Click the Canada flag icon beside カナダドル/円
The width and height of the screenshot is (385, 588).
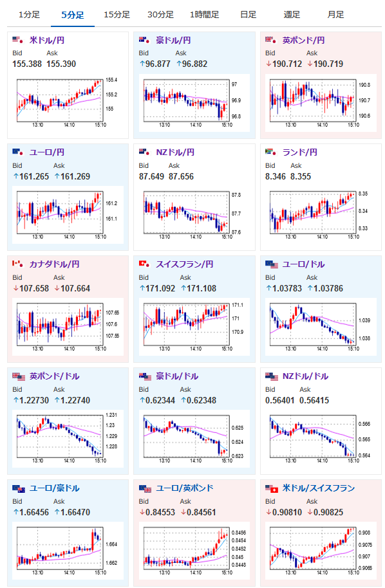pos(17,264)
